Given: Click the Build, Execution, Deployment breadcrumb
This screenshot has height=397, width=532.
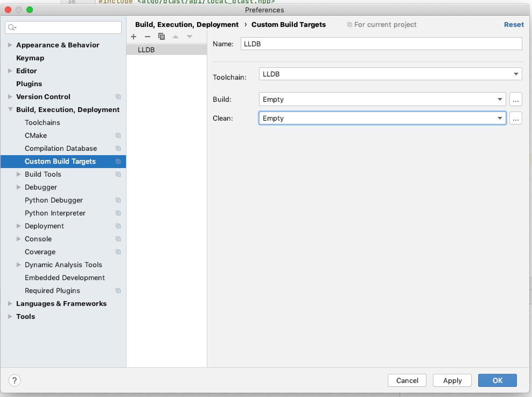Looking at the screenshot, I should pos(187,24).
